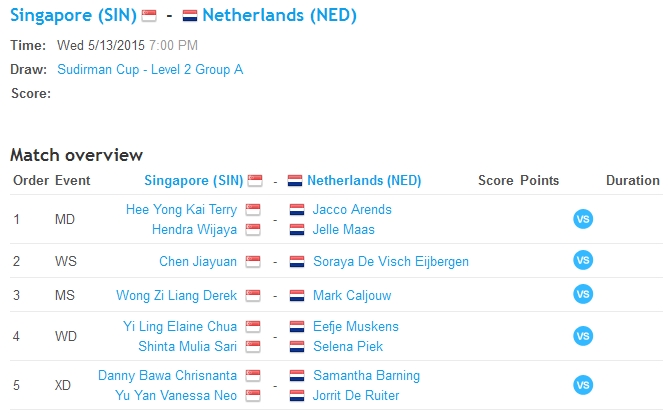This screenshot has height=415, width=668.
Task: Open player Hee Yong Kai Terry
Action: (181, 210)
